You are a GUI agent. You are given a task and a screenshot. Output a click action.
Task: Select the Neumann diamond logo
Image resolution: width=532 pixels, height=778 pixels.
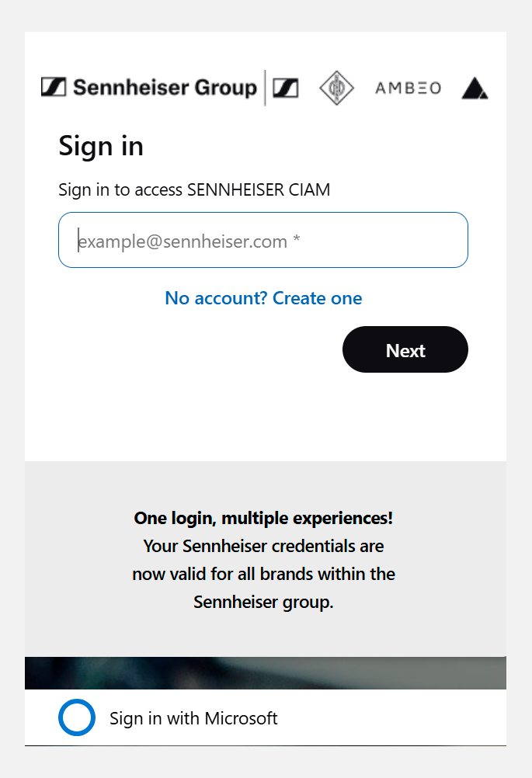pos(336,88)
